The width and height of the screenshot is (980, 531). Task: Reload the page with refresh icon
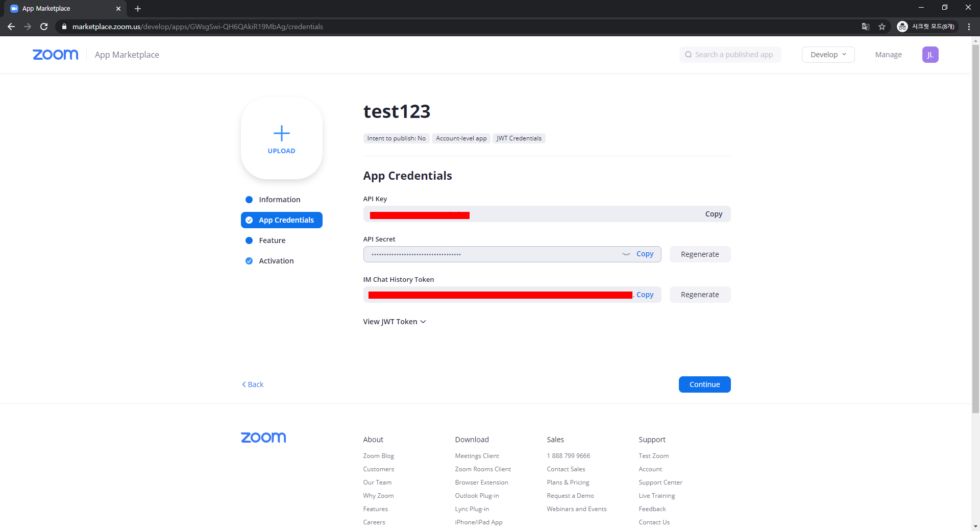coord(44,27)
